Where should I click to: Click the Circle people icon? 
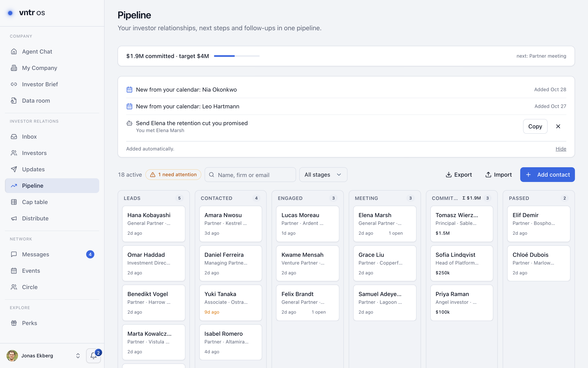pyautogui.click(x=14, y=287)
